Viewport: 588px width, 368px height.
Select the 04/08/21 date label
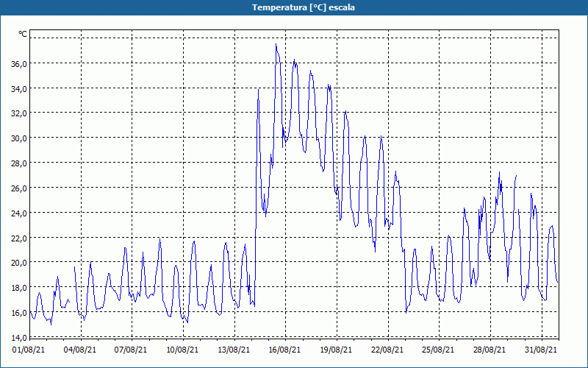pos(80,350)
